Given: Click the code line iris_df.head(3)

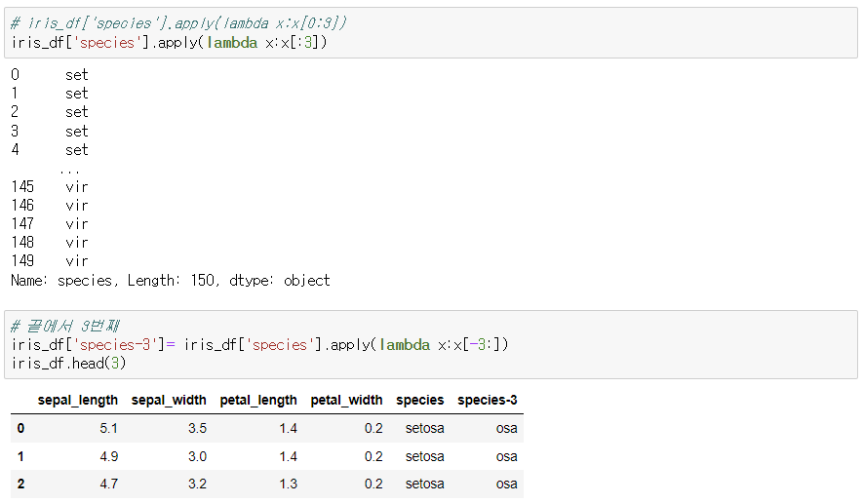Looking at the screenshot, I should pos(69,364).
